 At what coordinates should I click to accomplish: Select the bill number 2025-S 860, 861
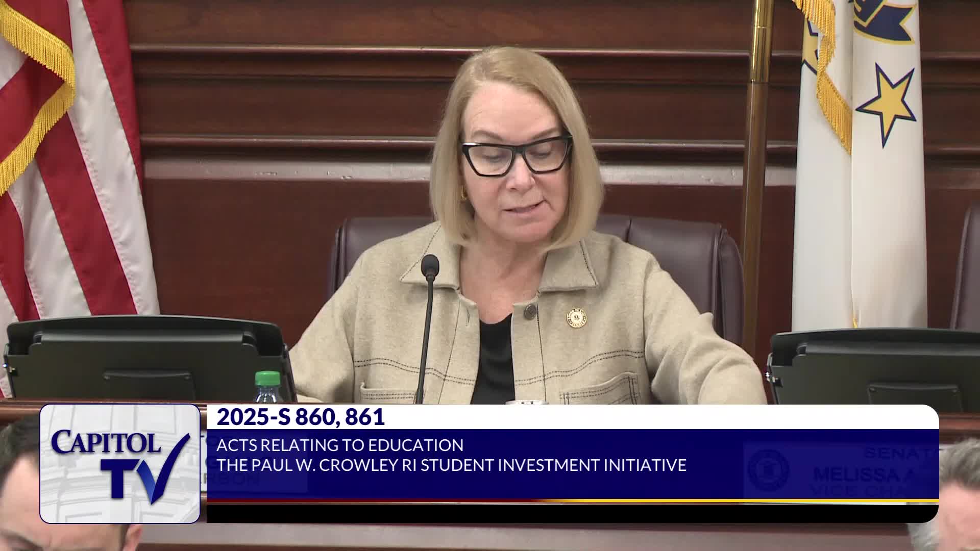(300, 417)
